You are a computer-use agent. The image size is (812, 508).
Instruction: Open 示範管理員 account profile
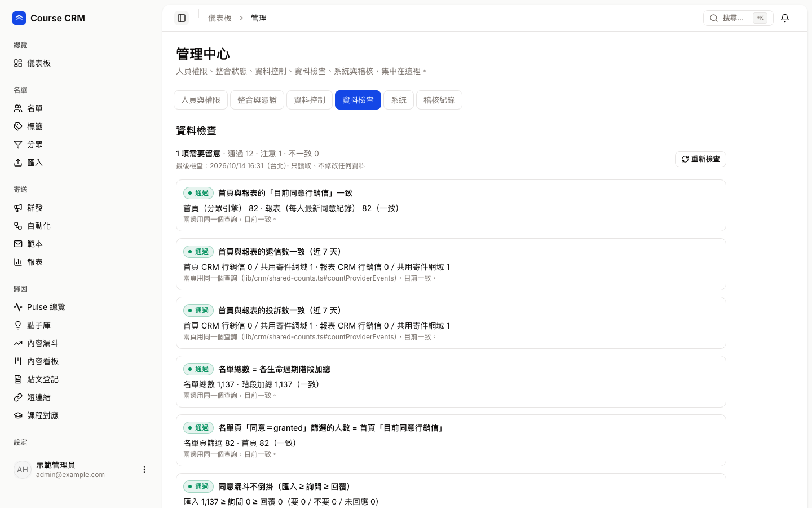point(81,470)
